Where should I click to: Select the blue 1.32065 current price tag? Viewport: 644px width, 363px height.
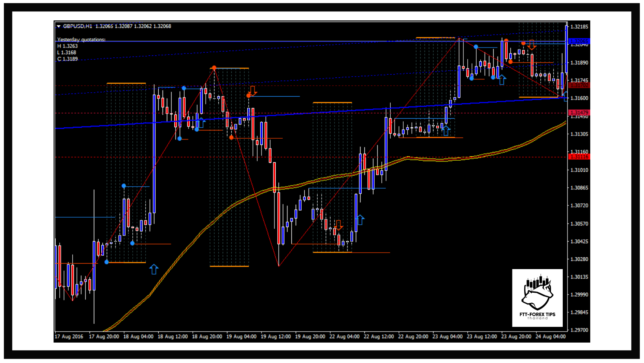(579, 41)
